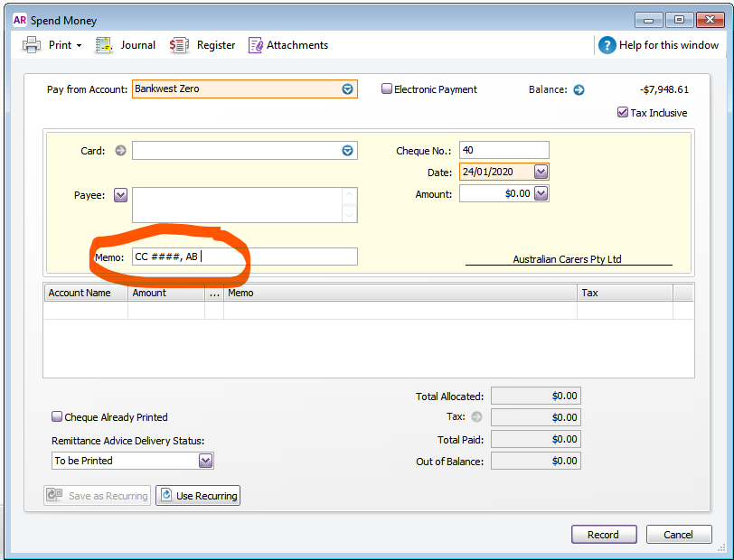Click the Print printer icon
This screenshot has height=560, width=734.
tap(31, 45)
